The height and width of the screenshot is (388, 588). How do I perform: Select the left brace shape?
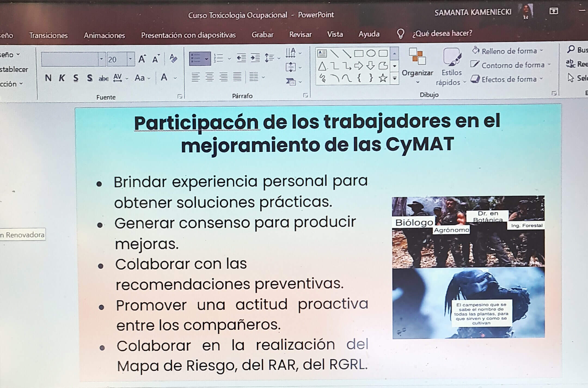tap(359, 78)
